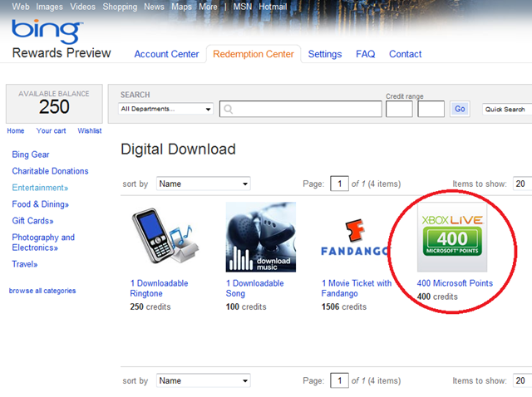Click the magnifier icon in search box

pos(228,109)
